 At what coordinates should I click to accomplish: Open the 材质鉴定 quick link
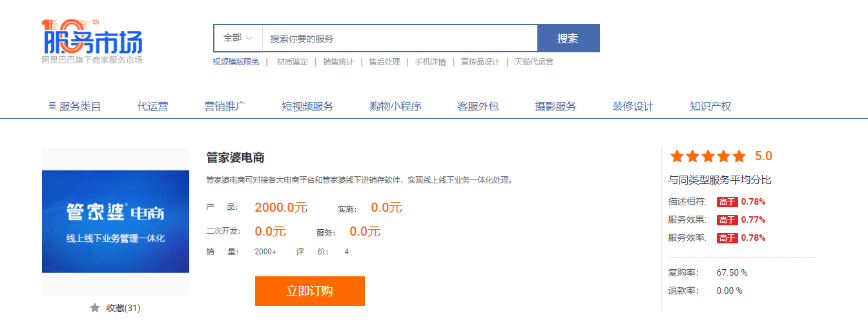293,62
